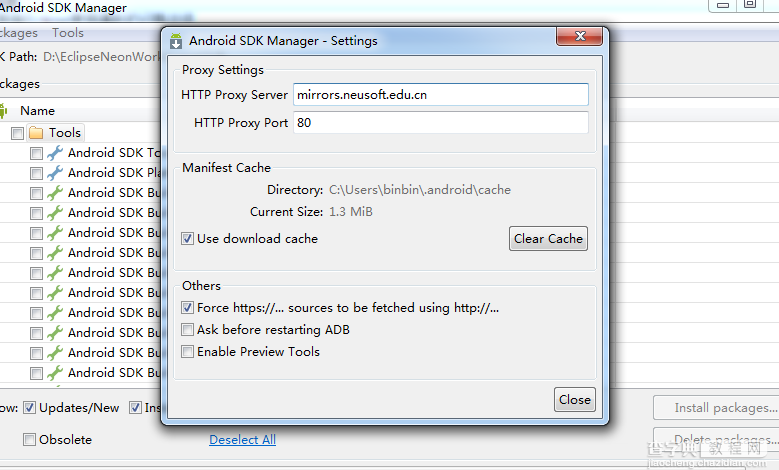
Task: Click the blue wrench icon beside Android SDK Platform-tools
Action: point(55,172)
